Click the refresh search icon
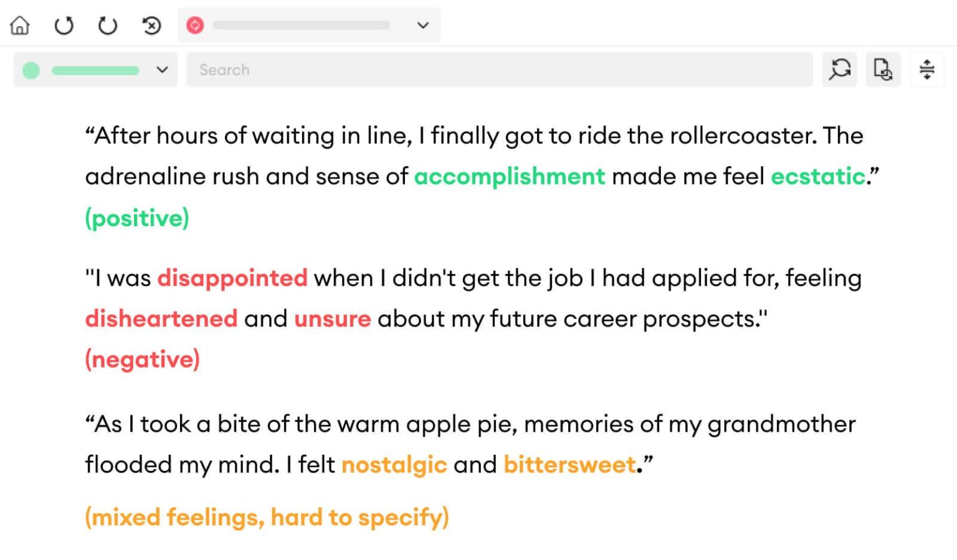Viewport: 957px width, 560px height. tap(839, 69)
